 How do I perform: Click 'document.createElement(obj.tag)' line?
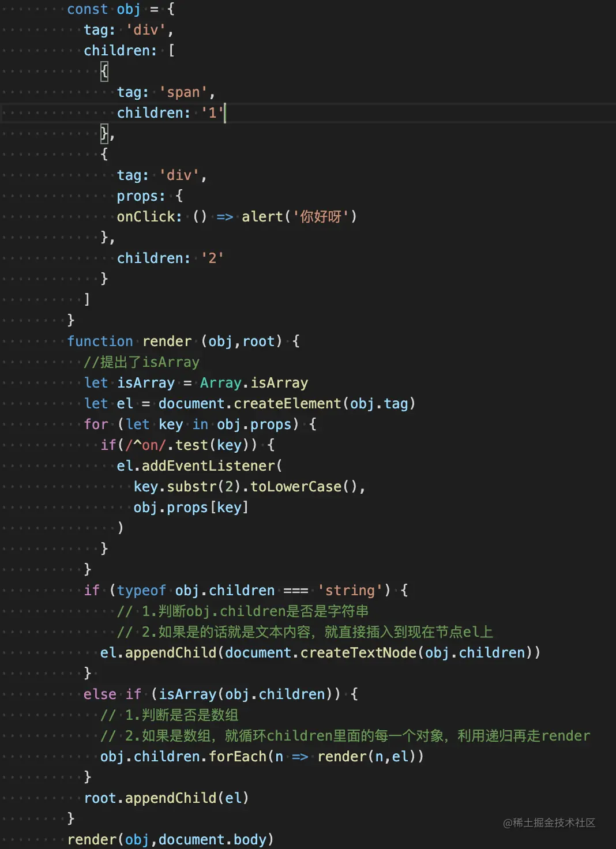coord(250,403)
